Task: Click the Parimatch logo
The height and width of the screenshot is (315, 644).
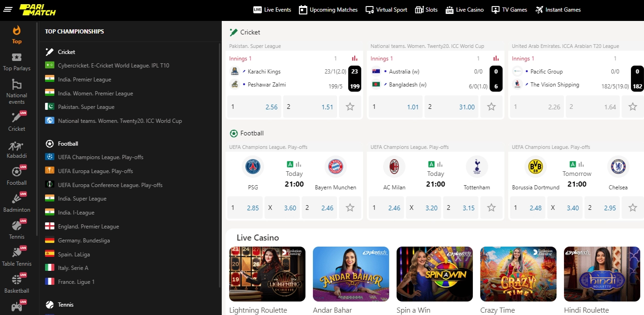Action: (37, 9)
